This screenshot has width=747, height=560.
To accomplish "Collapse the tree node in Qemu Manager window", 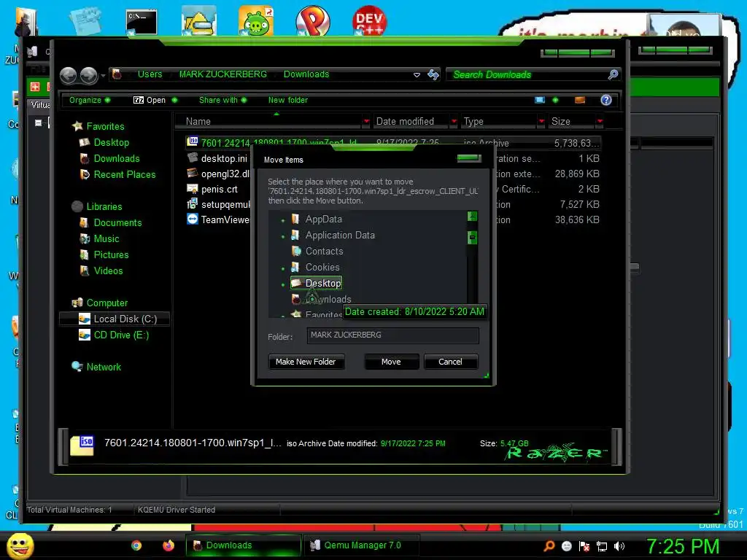I will 38,122.
